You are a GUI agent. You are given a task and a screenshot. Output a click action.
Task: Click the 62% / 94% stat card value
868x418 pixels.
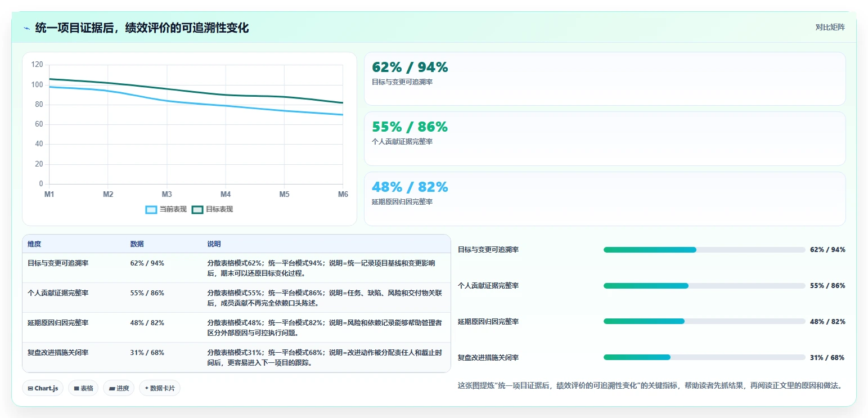[x=410, y=68]
